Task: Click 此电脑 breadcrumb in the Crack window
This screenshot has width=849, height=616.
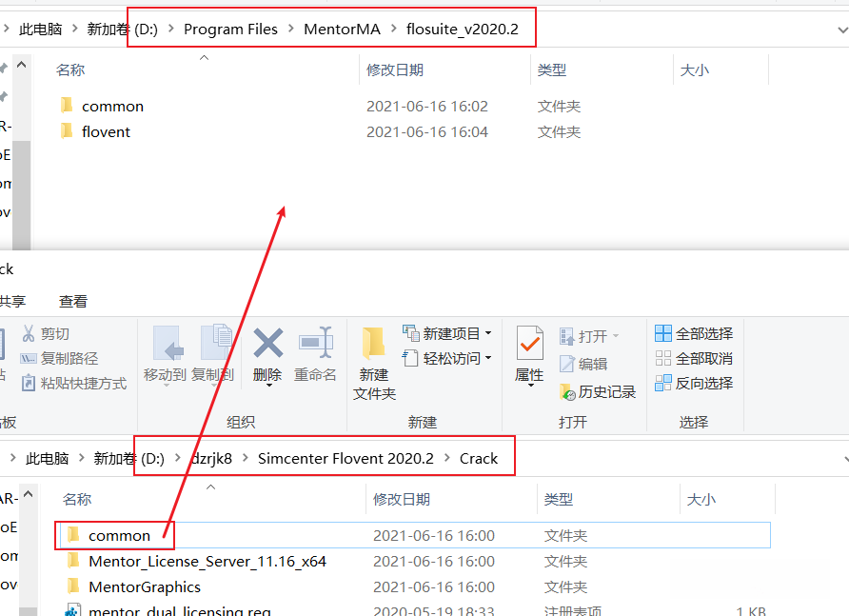Action: point(47,458)
